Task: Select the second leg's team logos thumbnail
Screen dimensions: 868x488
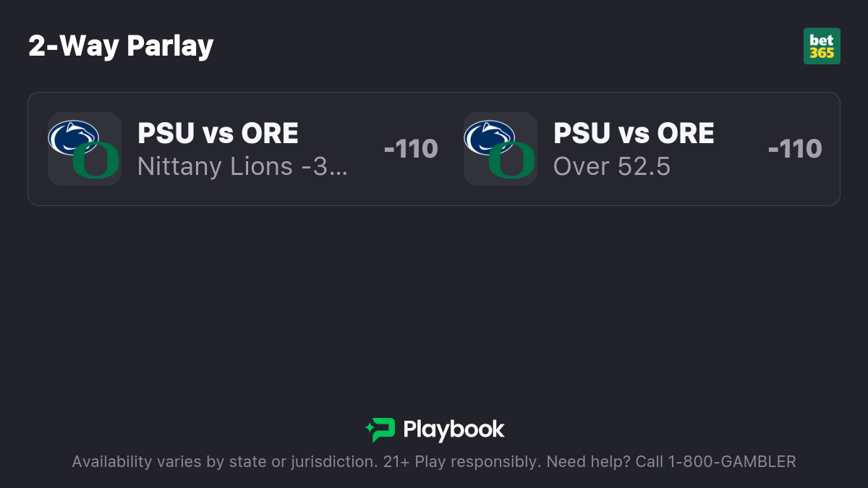Action: (x=501, y=149)
